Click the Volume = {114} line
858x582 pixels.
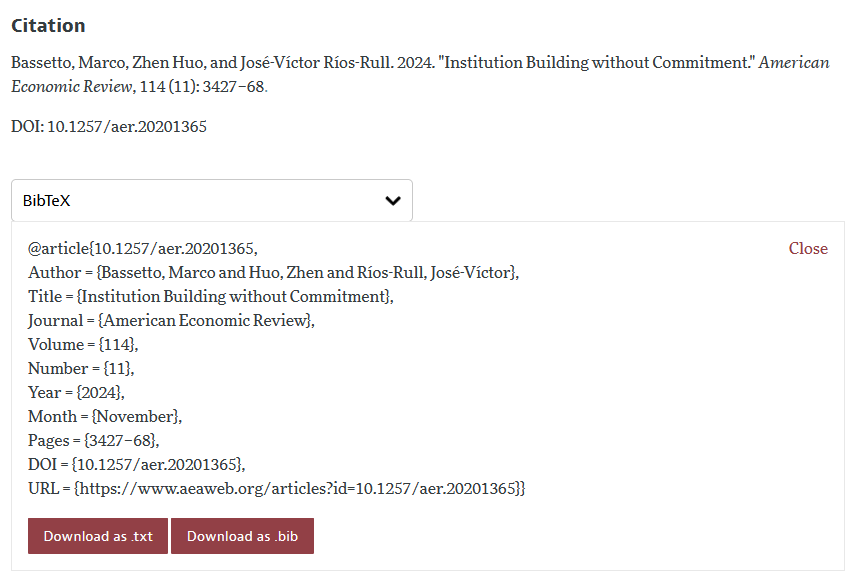point(83,344)
